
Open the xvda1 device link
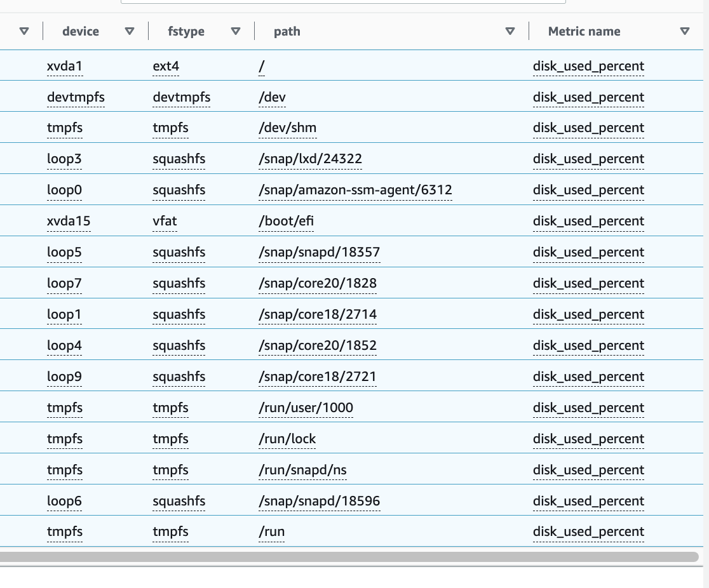(x=65, y=65)
